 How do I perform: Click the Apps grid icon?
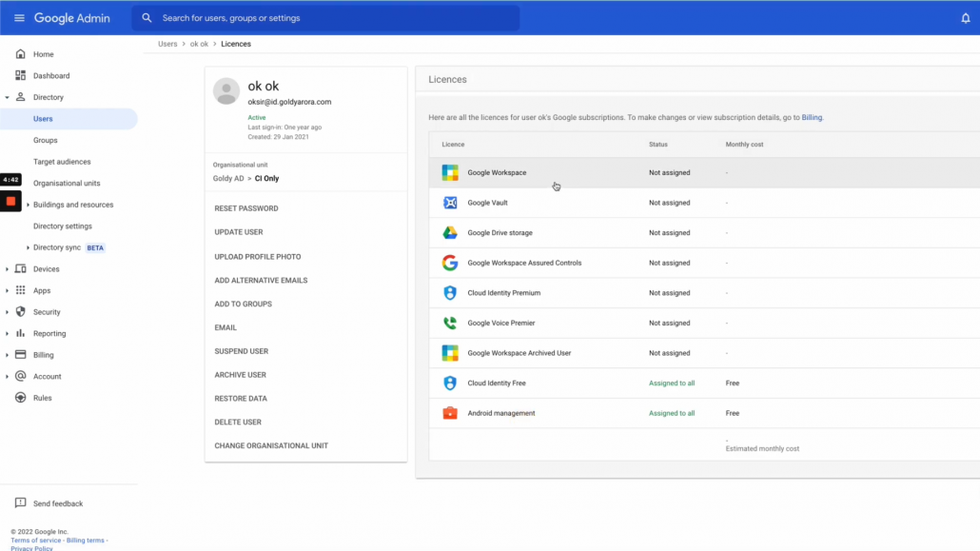point(21,290)
